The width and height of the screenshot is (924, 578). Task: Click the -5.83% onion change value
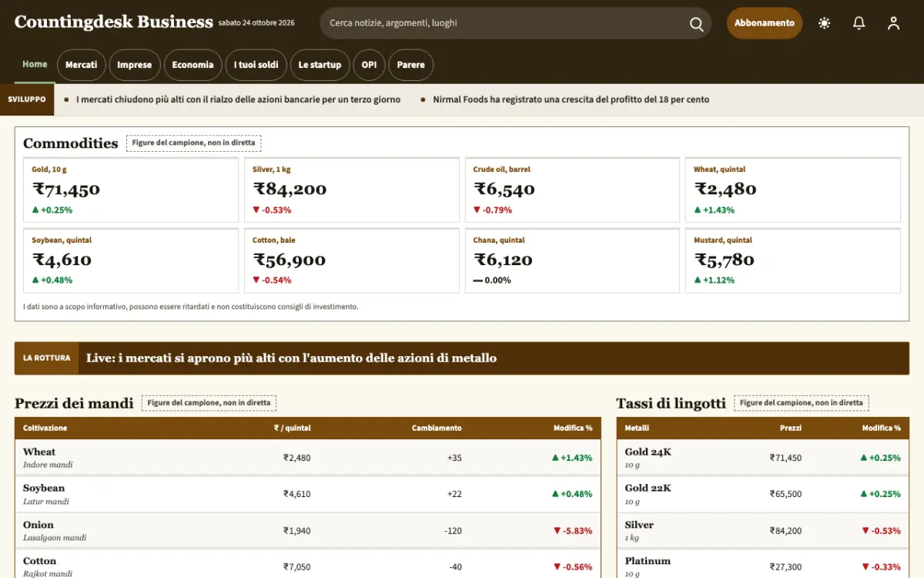point(573,531)
